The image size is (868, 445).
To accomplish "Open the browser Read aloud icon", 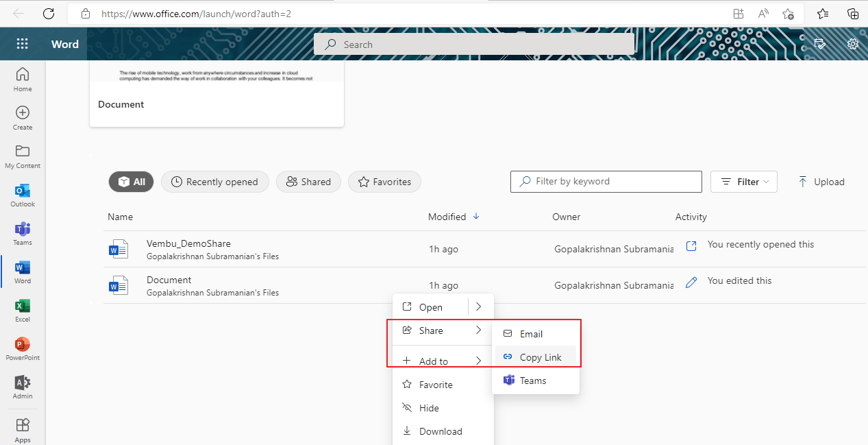I will 763,13.
